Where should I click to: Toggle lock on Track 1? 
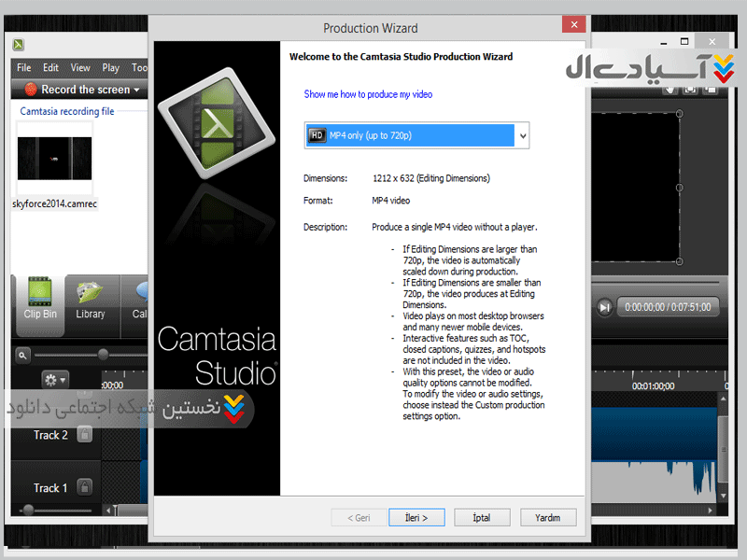tap(84, 487)
